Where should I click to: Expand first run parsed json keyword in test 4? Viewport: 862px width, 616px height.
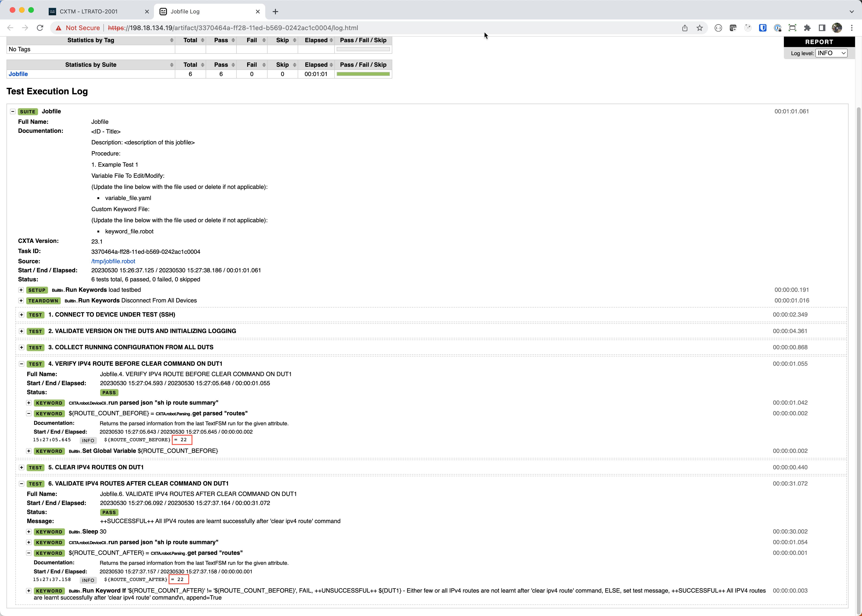[29, 403]
